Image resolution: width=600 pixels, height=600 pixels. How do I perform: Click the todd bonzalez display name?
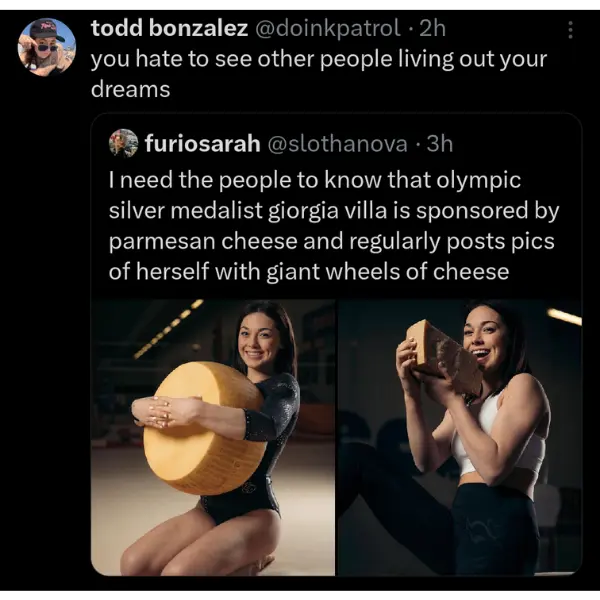pos(169,29)
